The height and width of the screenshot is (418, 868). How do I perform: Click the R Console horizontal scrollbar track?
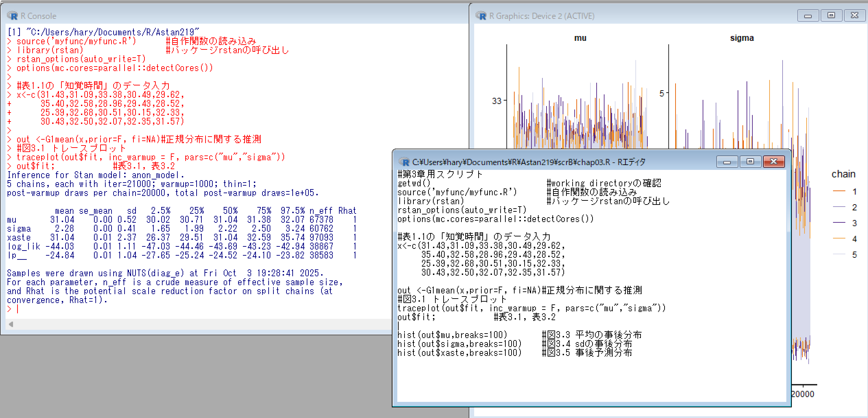tap(206, 324)
